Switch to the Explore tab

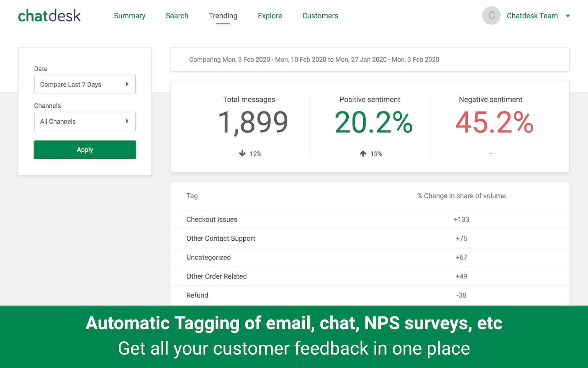[270, 16]
